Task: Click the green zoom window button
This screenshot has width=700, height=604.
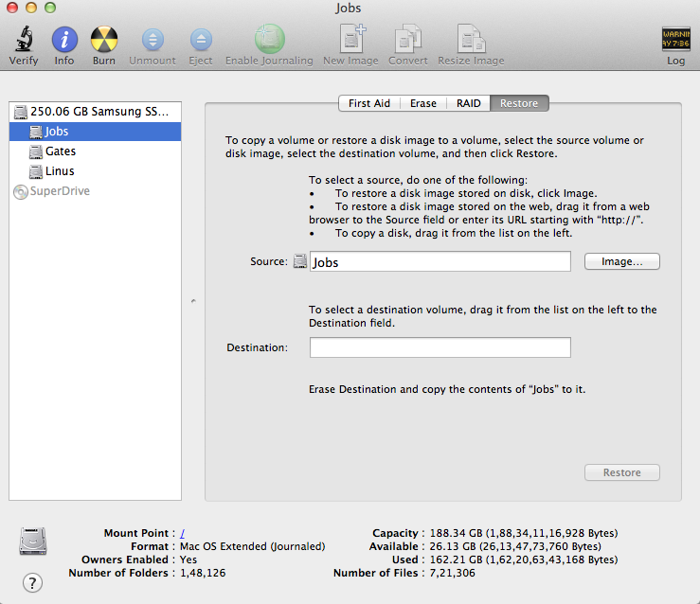Action: 50,8
